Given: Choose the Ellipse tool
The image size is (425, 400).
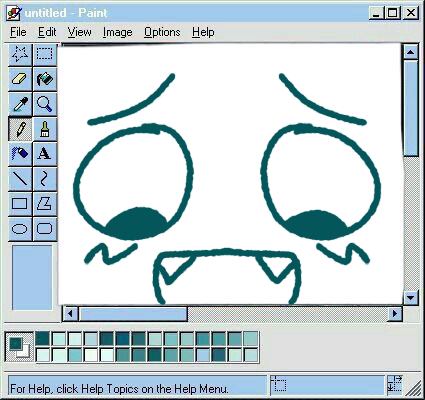Looking at the screenshot, I should click(x=20, y=229).
